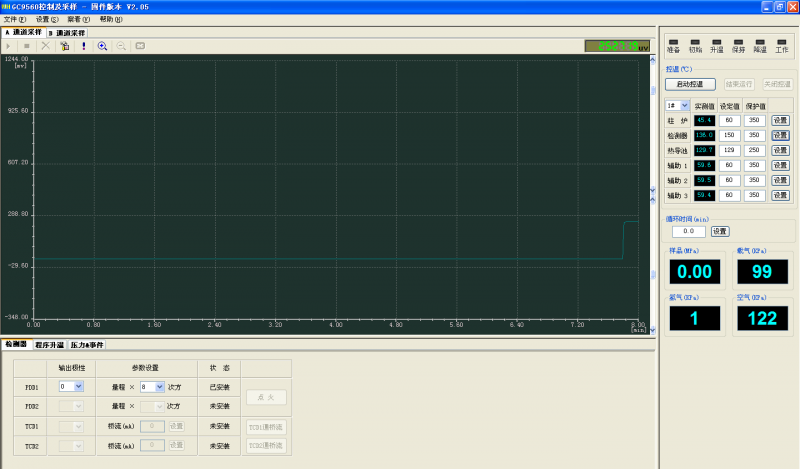Image resolution: width=800 pixels, height=469 pixels.
Task: Click FID1 status text 已安装
Action: click(x=219, y=387)
